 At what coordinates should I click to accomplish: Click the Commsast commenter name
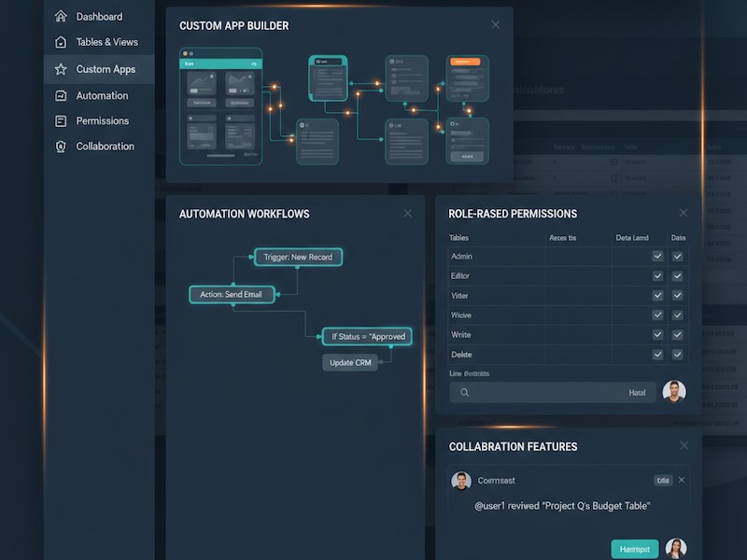[x=496, y=481]
